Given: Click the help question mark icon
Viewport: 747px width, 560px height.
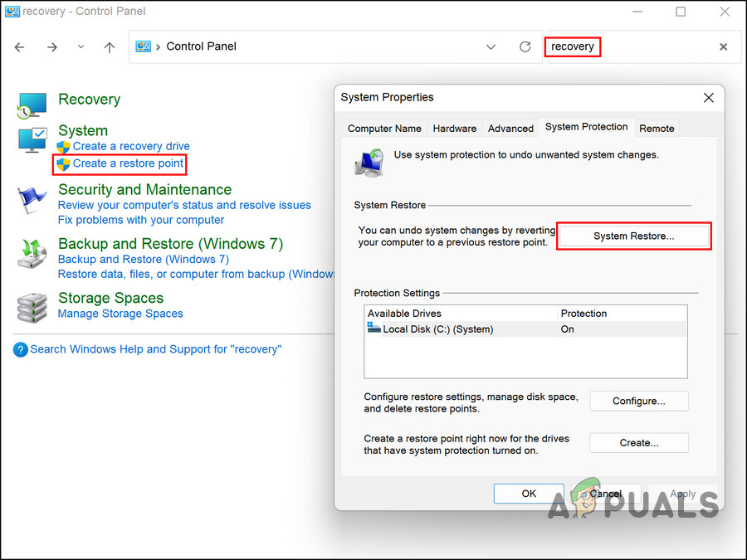Looking at the screenshot, I should point(21,350).
